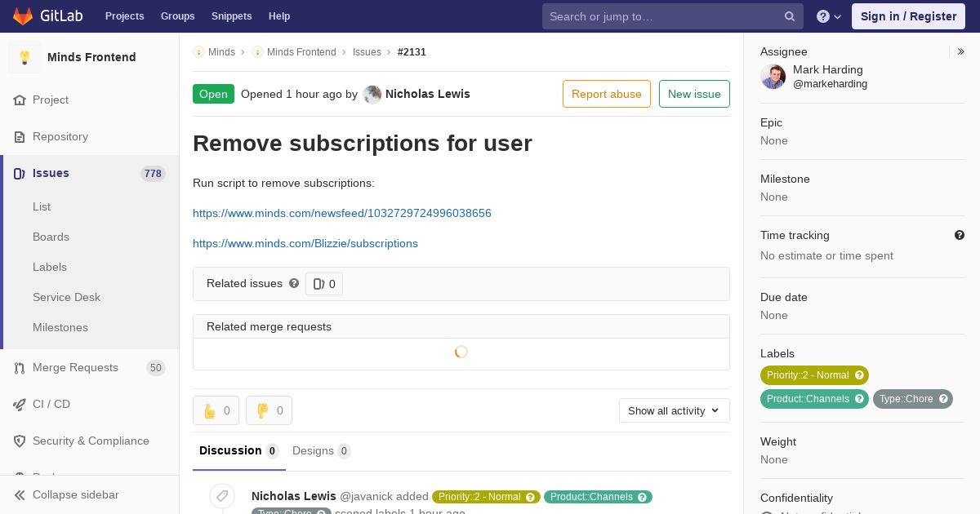Open the Blizzie subscriptions link

point(305,243)
